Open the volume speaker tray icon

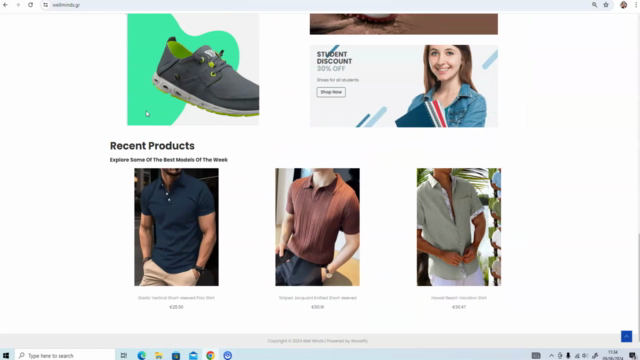[585, 356]
